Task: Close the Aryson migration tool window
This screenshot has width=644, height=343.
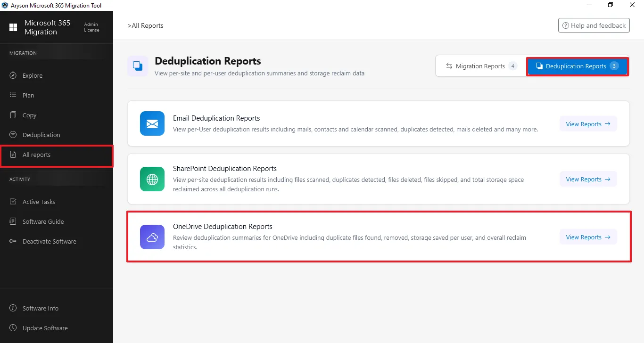Action: pyautogui.click(x=632, y=5)
